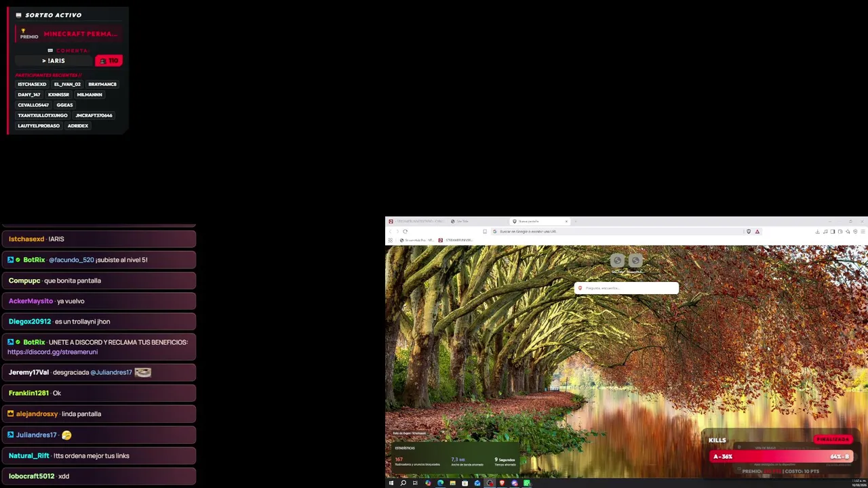868x488 pixels.
Task: Open the Brave Shields lion icon
Action: (x=749, y=232)
